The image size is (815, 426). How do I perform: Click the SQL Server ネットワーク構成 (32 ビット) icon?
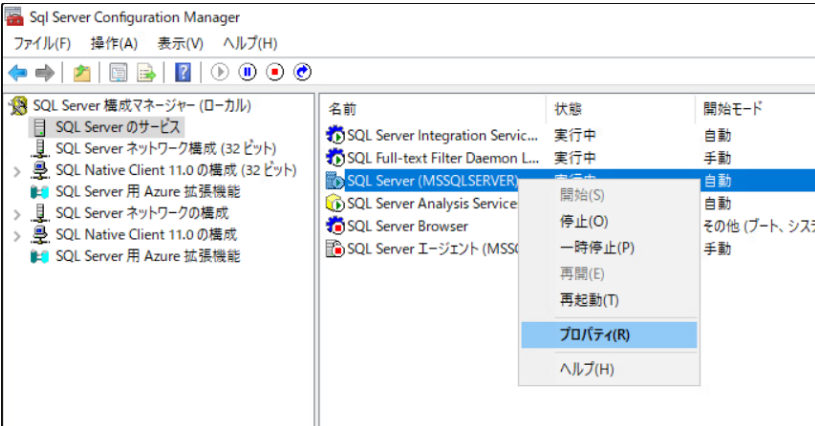[x=40, y=149]
